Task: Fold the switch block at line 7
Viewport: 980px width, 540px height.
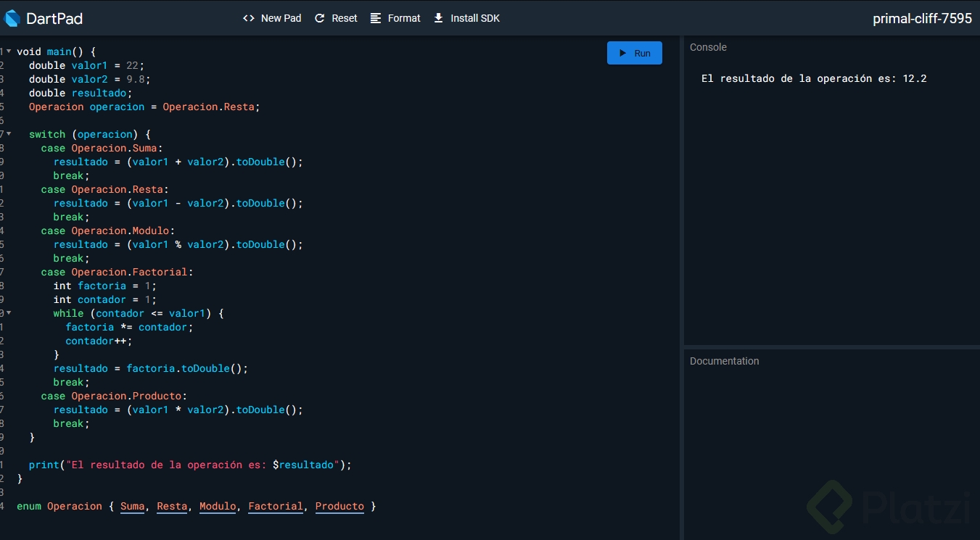Action: [9, 134]
